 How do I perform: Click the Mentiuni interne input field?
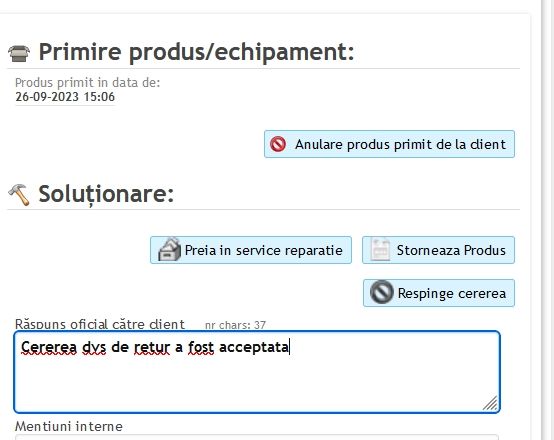257,438
